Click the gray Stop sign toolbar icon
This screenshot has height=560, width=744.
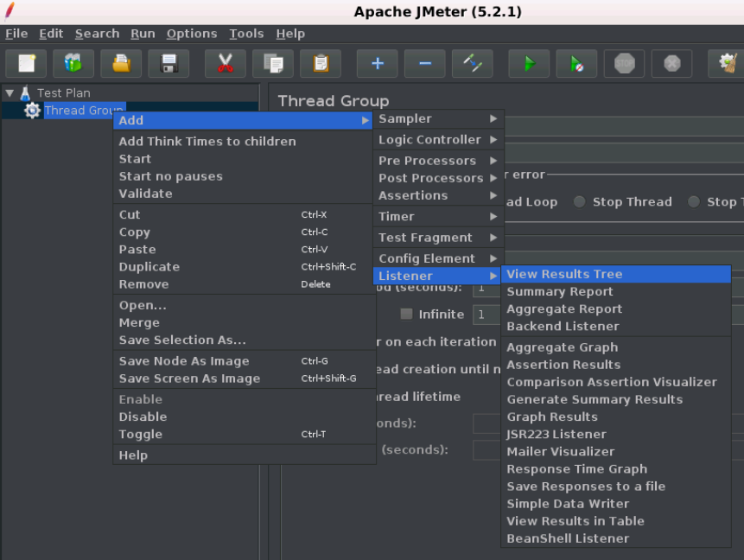coord(624,63)
